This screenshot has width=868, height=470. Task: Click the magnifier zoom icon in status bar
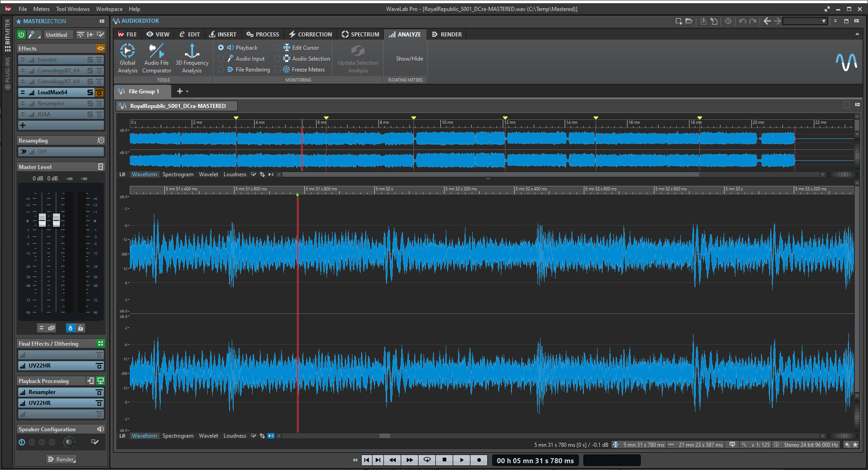coord(744,445)
